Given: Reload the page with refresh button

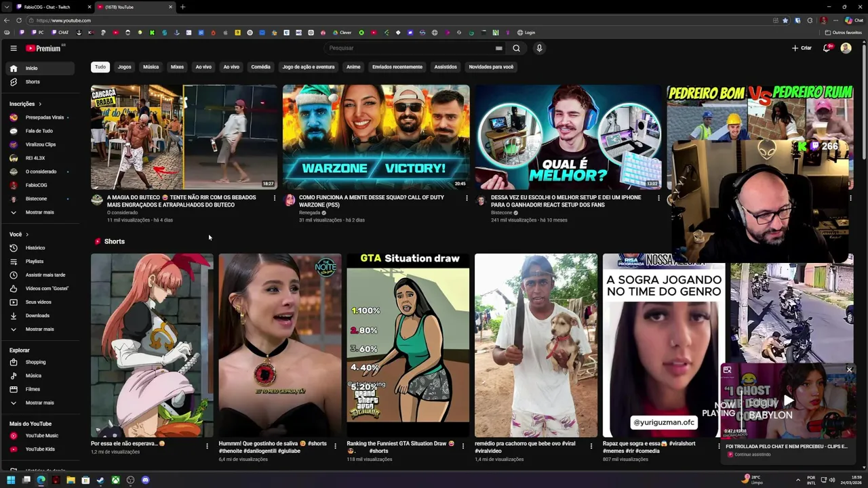Looking at the screenshot, I should pos(19,20).
